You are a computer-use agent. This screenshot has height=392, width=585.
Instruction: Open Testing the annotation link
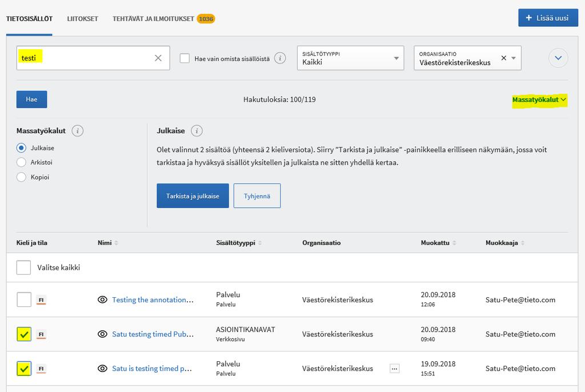pyautogui.click(x=153, y=300)
